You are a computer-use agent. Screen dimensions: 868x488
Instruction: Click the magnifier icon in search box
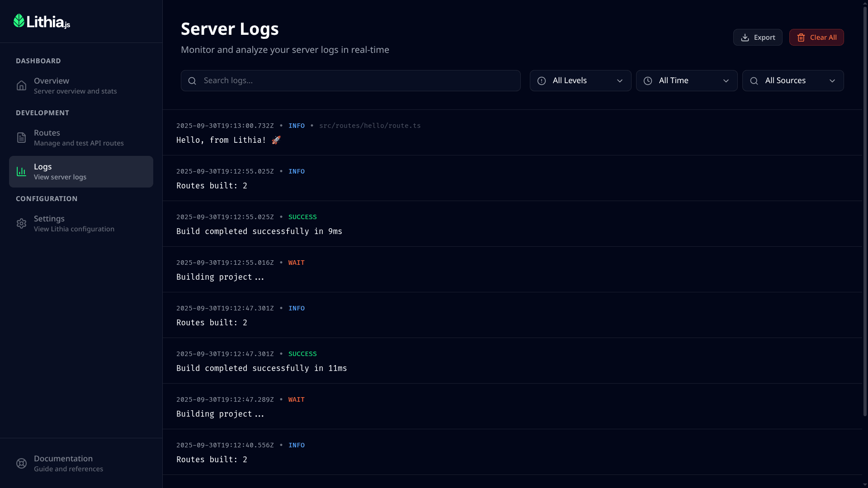[192, 81]
